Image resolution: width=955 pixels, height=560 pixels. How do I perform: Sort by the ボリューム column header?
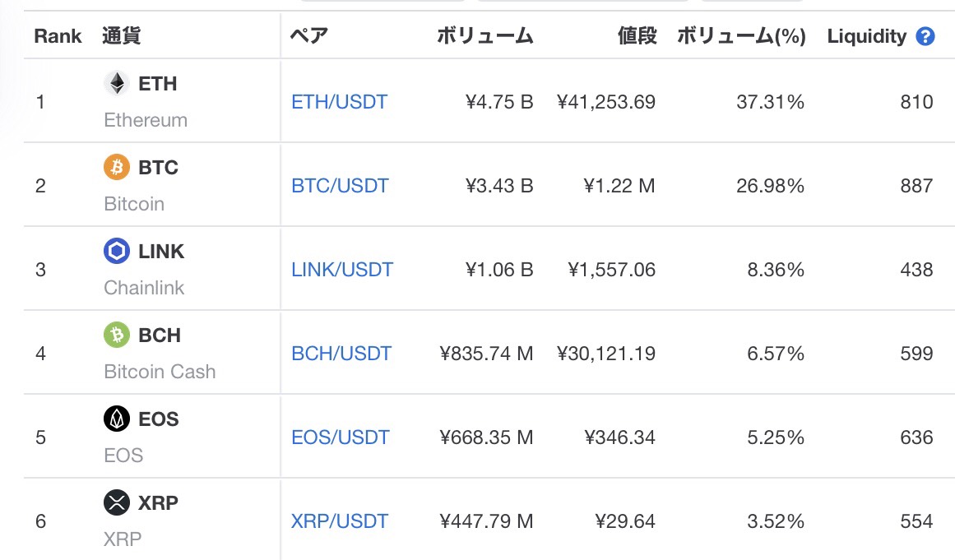[484, 36]
